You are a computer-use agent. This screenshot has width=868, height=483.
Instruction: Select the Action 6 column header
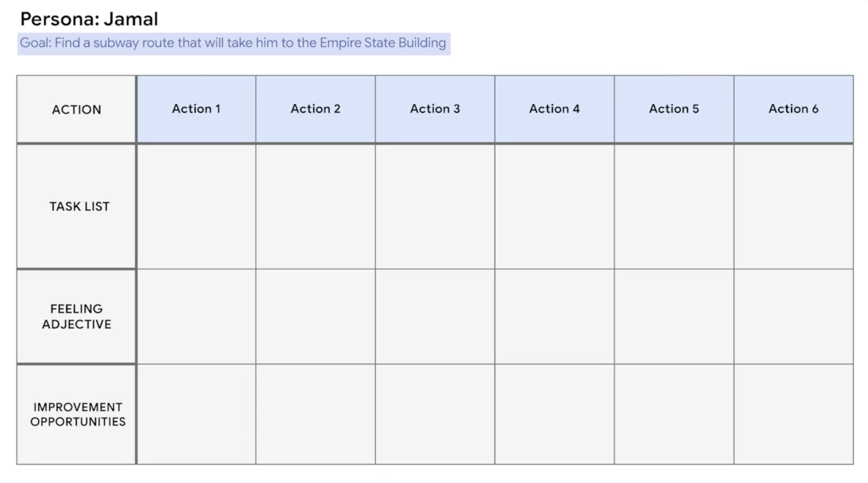pyautogui.click(x=794, y=109)
